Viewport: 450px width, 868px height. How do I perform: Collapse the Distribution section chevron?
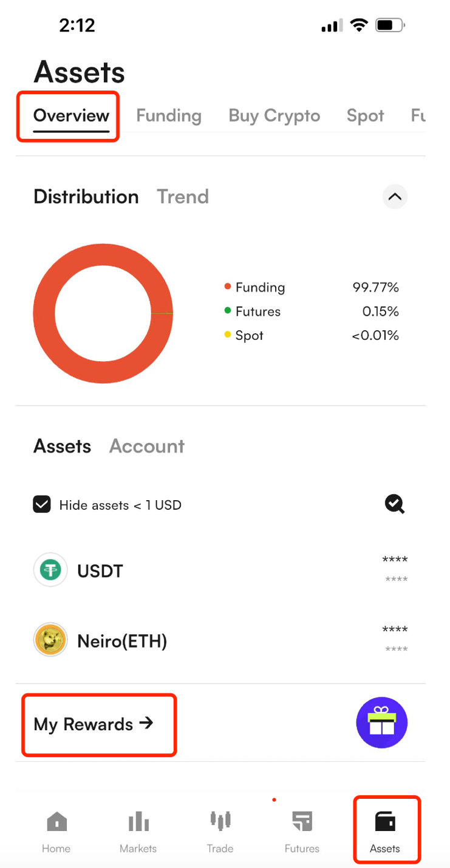click(x=395, y=197)
